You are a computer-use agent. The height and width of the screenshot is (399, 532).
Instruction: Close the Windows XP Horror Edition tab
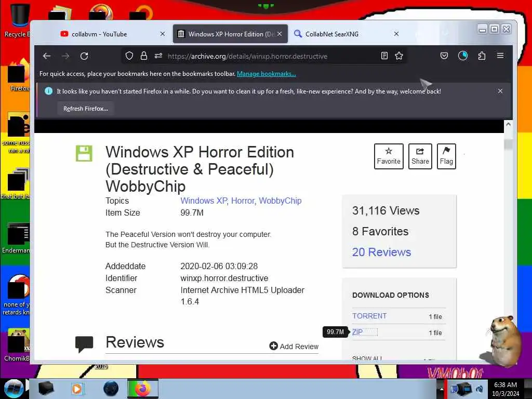click(x=280, y=34)
